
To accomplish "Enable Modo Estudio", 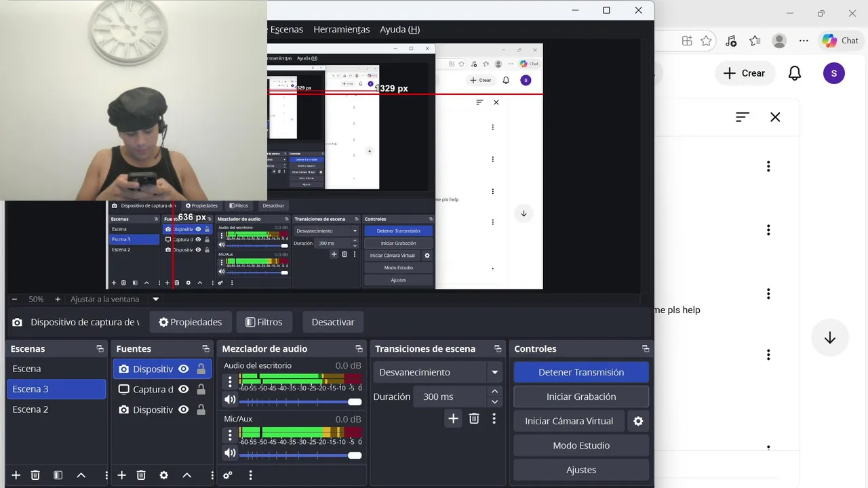I will [x=581, y=445].
